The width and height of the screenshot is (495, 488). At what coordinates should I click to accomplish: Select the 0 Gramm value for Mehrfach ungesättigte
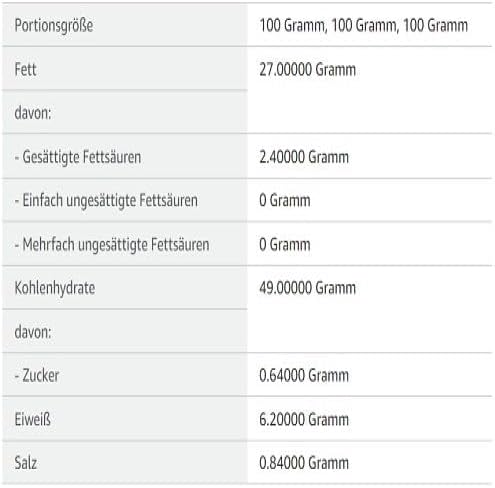(x=285, y=244)
